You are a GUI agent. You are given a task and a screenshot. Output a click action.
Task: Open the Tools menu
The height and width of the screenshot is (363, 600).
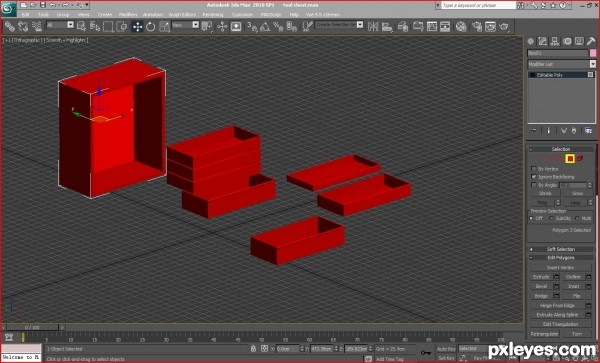(x=43, y=15)
